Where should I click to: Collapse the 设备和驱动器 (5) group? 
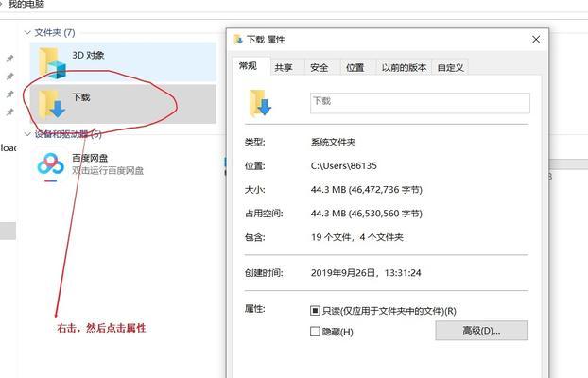point(27,134)
